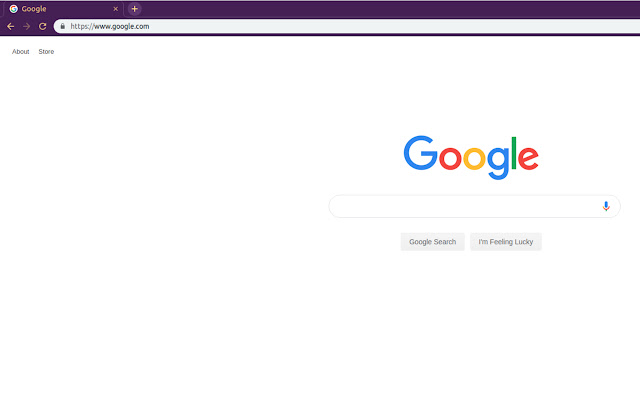
Task: Reload the page with the refresh icon
Action: [x=42, y=27]
